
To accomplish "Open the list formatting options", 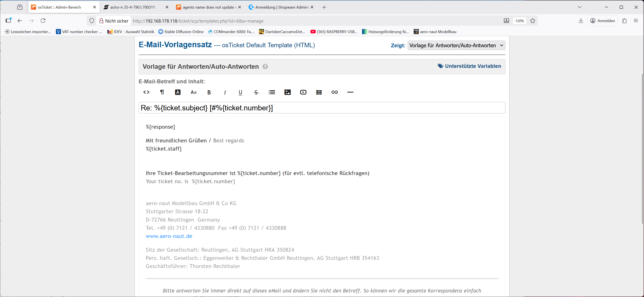I will [272, 92].
